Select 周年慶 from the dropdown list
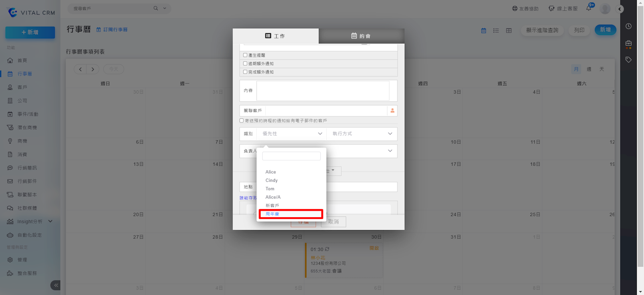Image resolution: width=644 pixels, height=295 pixels. tap(290, 214)
